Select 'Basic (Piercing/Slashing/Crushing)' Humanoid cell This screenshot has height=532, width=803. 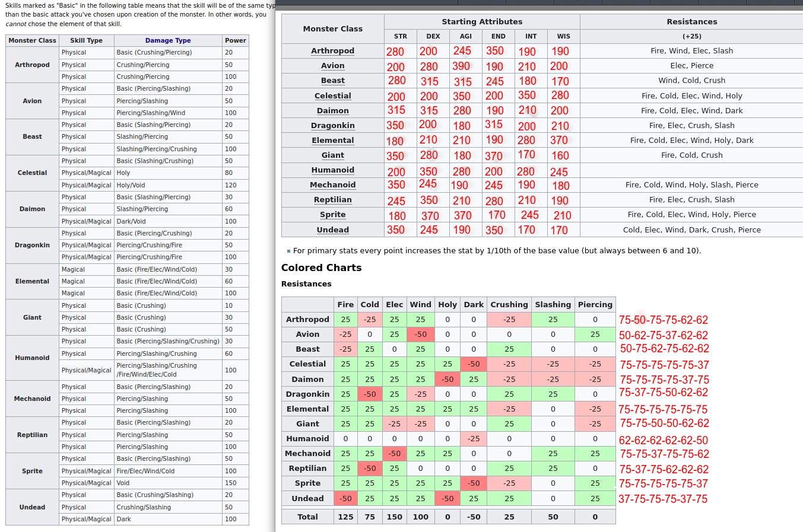pos(168,341)
